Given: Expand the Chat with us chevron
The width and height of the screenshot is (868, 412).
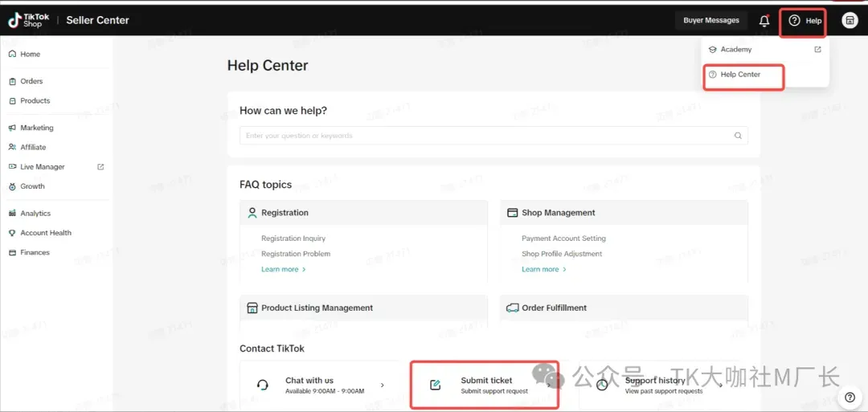Looking at the screenshot, I should point(382,385).
